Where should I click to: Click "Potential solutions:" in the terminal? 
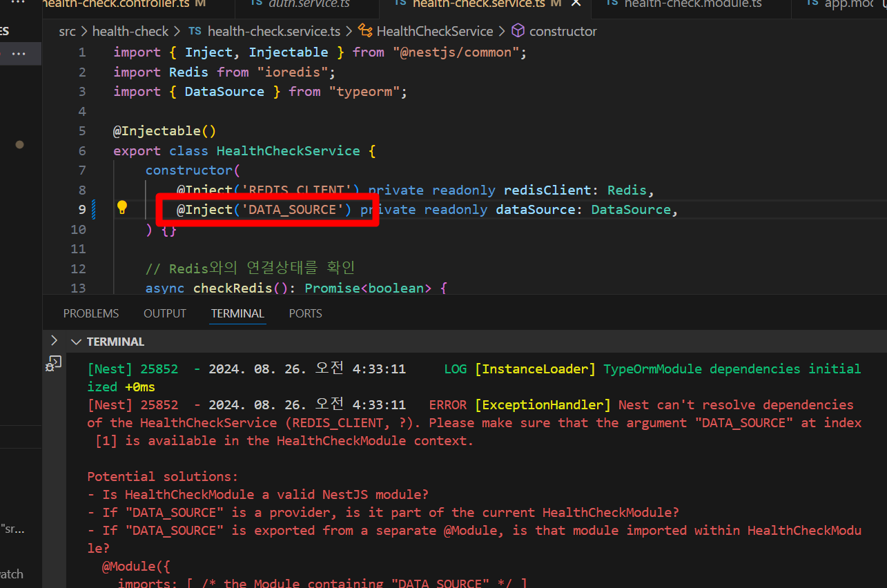162,477
